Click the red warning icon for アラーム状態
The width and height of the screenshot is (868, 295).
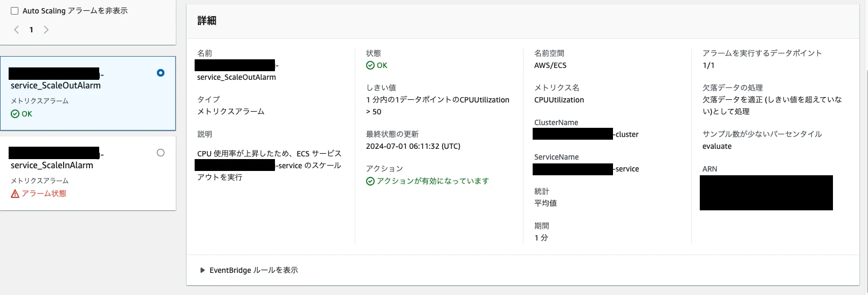(x=15, y=194)
